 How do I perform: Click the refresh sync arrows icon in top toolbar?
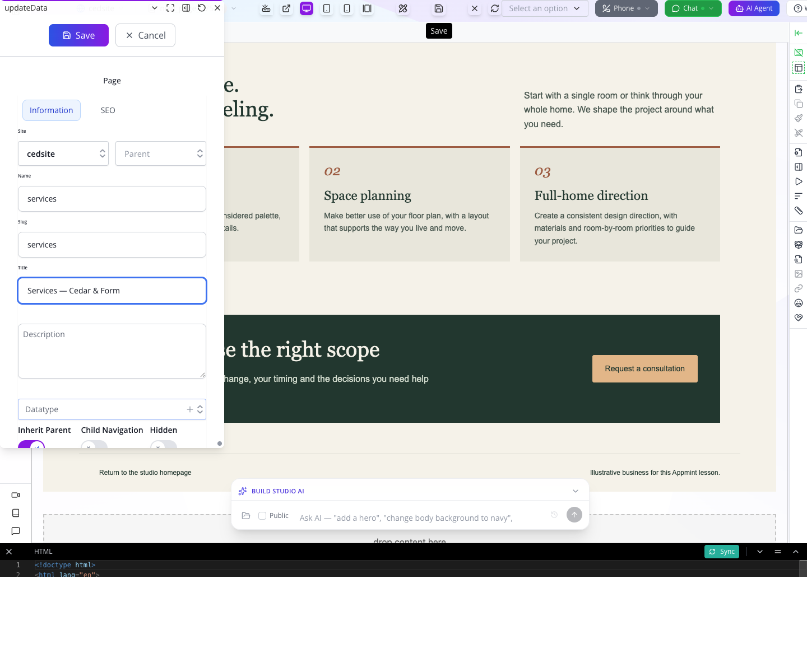click(495, 8)
